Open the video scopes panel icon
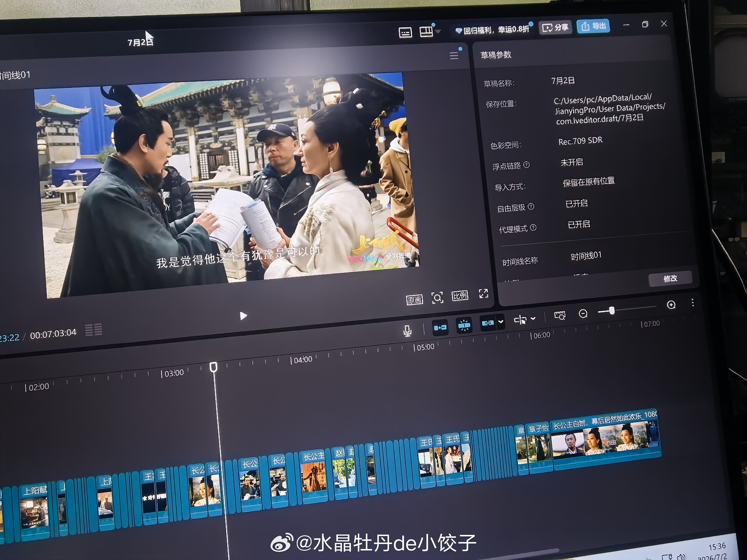 (94, 329)
